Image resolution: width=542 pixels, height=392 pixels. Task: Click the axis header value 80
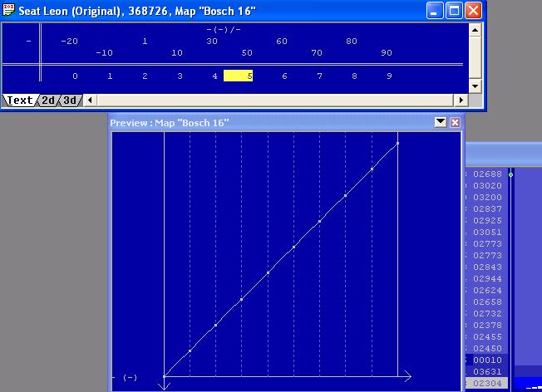[352, 41]
